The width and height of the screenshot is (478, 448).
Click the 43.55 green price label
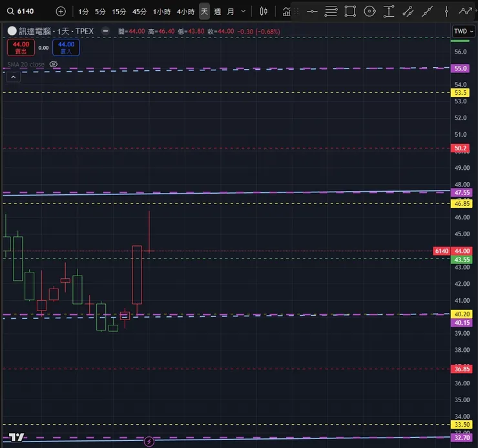462,260
